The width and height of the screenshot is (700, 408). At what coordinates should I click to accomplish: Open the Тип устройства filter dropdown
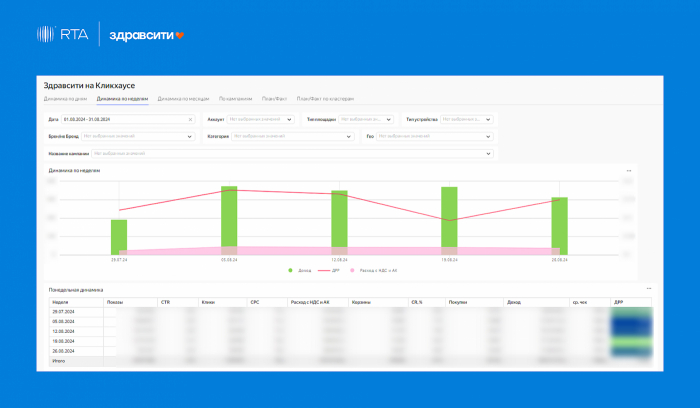(467, 120)
